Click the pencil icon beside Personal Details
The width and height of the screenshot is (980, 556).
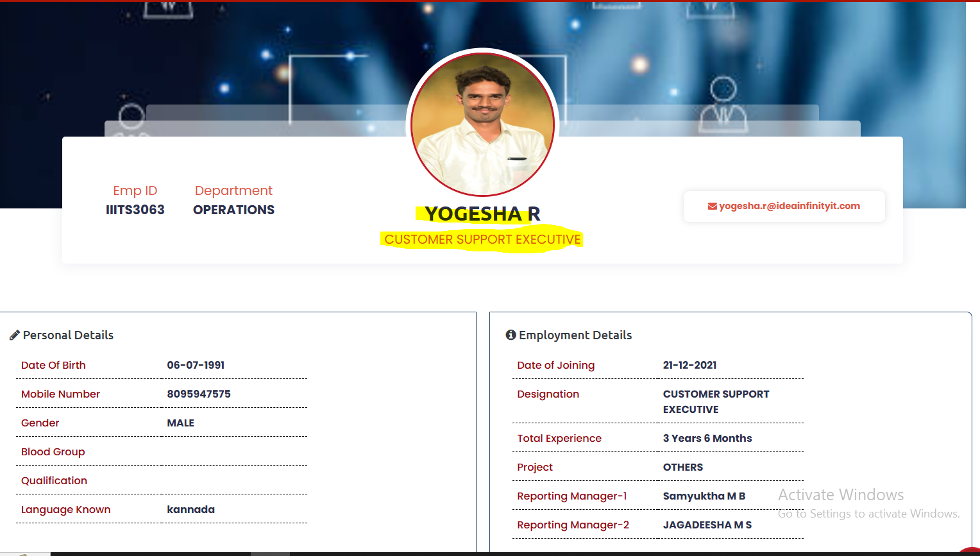coord(14,335)
